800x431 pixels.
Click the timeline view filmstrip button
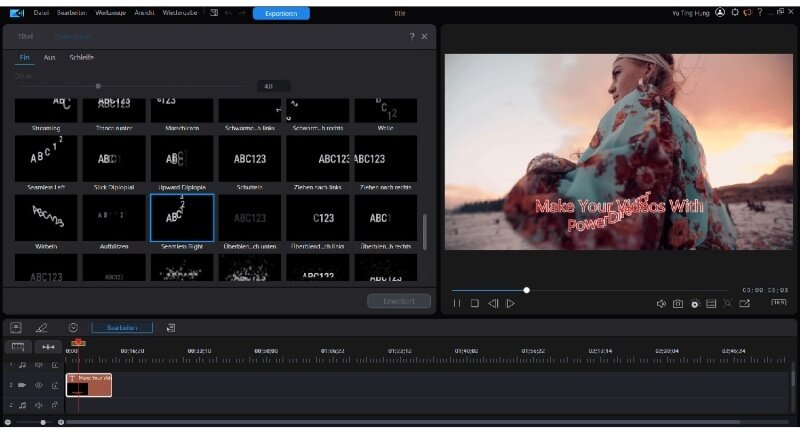click(18, 347)
